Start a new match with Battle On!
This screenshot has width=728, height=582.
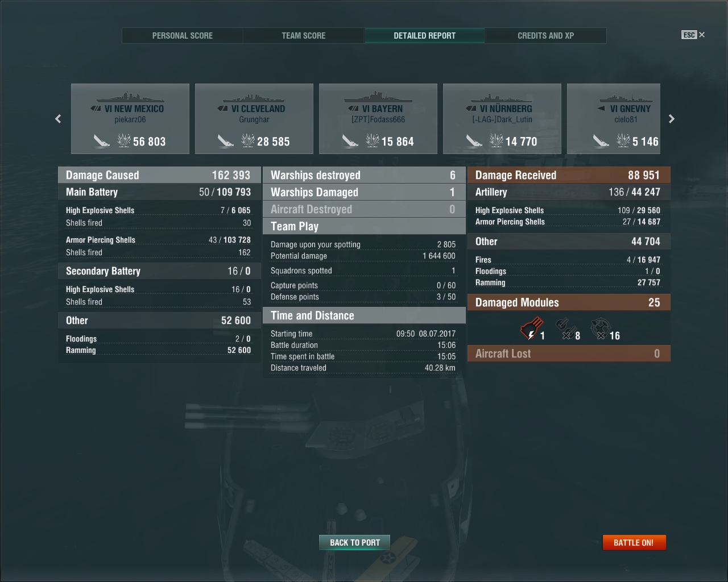coord(634,542)
